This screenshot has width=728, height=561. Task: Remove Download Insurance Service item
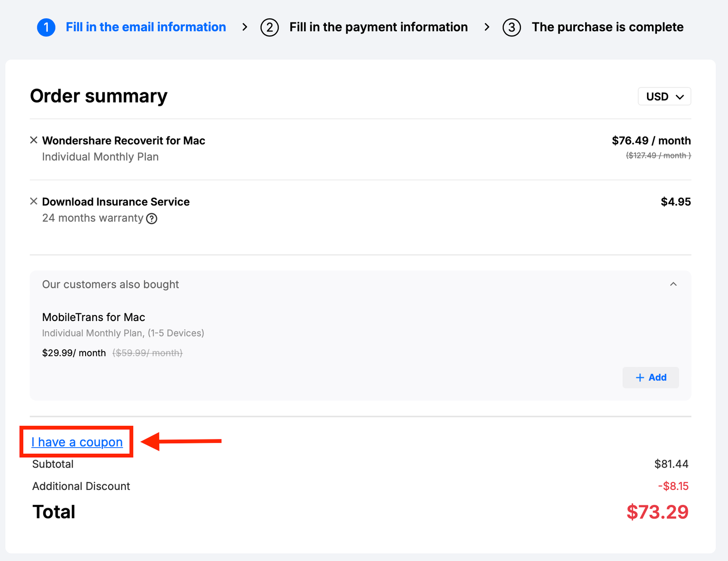[x=34, y=201]
